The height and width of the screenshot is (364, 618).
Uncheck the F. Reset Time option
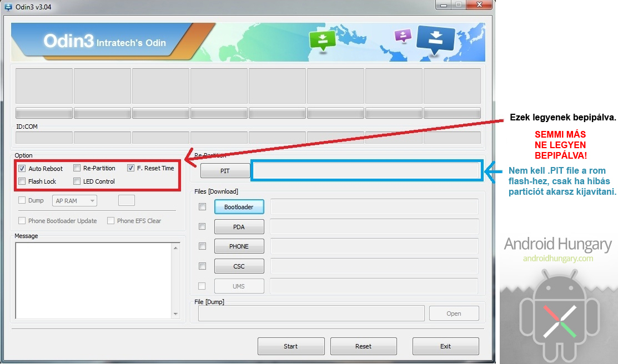(x=130, y=168)
